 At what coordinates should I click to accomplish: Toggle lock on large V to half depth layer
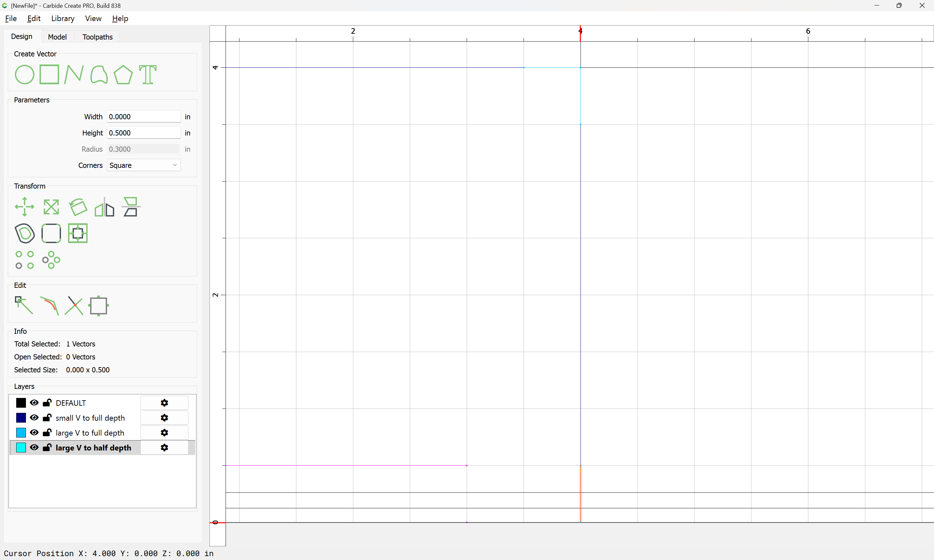click(x=47, y=448)
